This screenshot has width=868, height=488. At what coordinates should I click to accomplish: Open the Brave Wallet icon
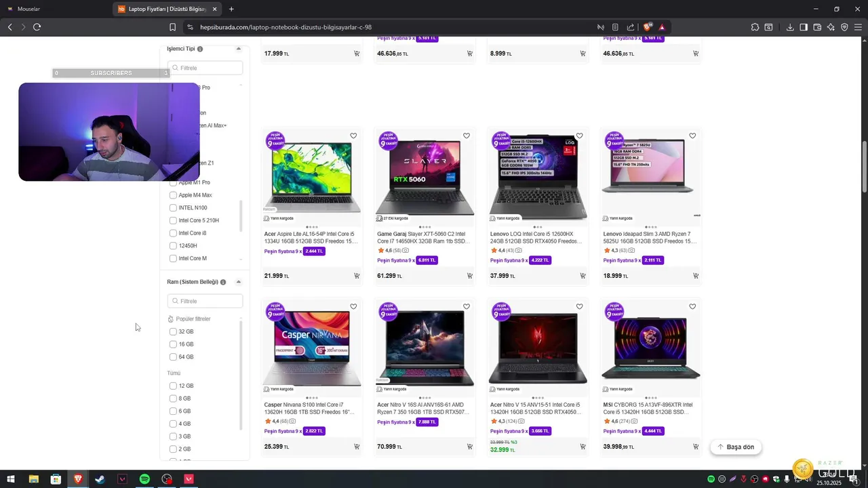click(817, 27)
